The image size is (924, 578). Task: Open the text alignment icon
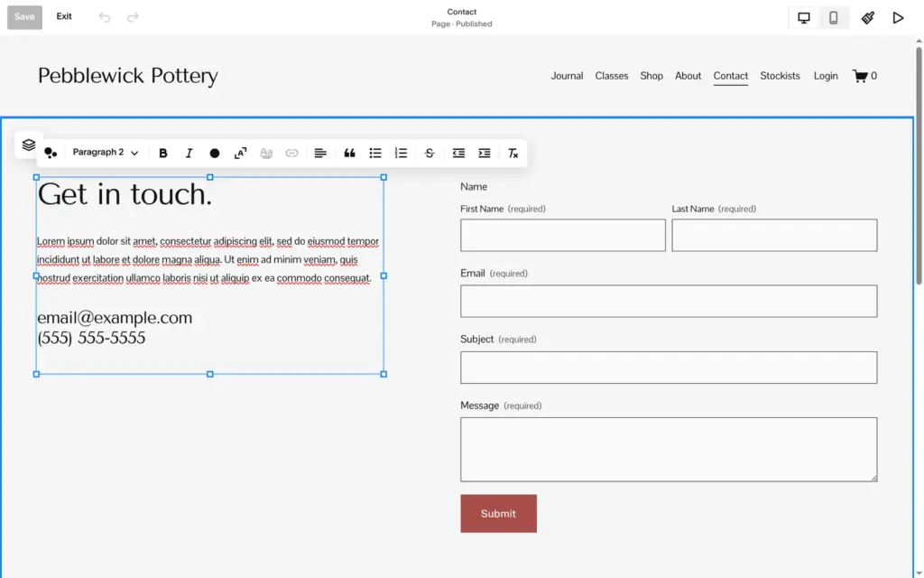(320, 154)
